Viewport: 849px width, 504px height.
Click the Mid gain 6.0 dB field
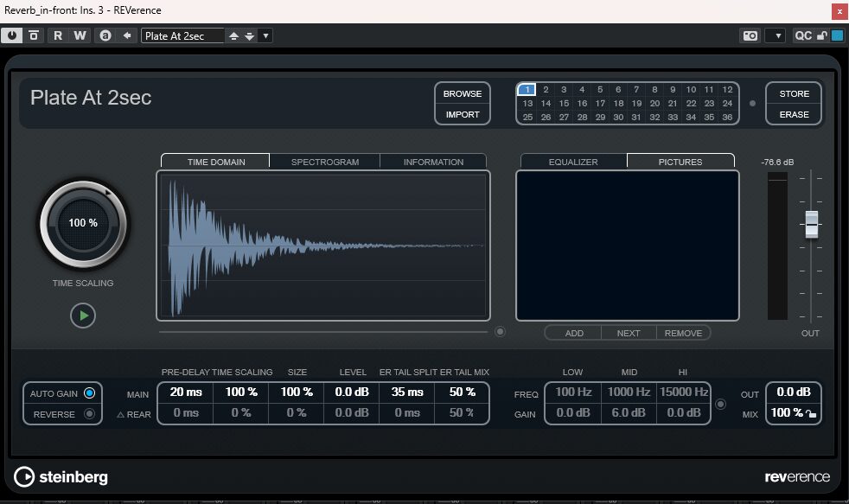pos(629,413)
